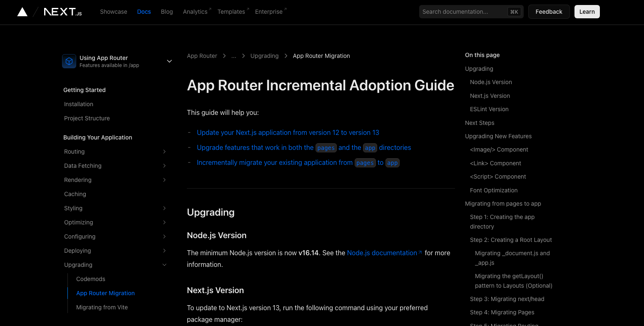Viewport: 644px width, 326px height.
Task: Open Caching in the sidebar
Action: click(75, 194)
